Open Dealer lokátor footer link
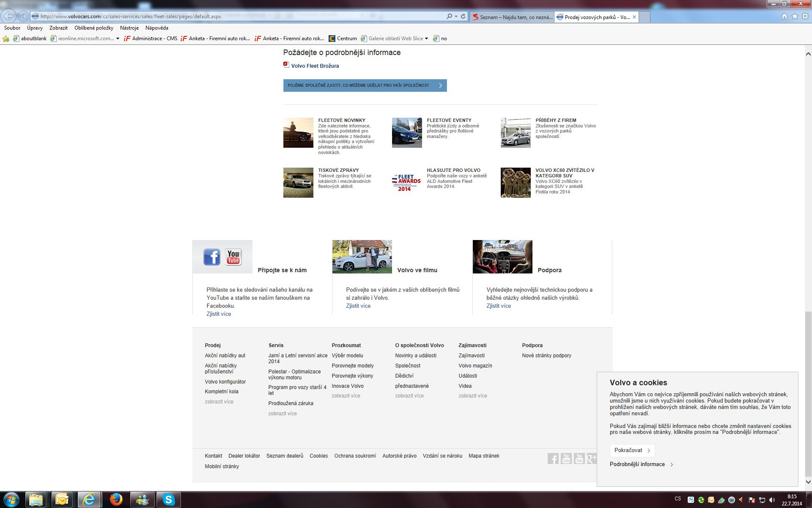Viewport: 812px width, 508px height. (244, 456)
